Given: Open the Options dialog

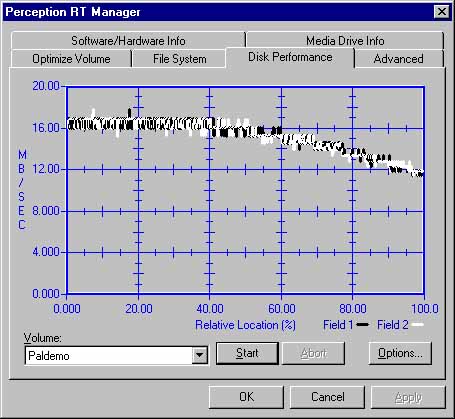Looking at the screenshot, I should 400,353.
